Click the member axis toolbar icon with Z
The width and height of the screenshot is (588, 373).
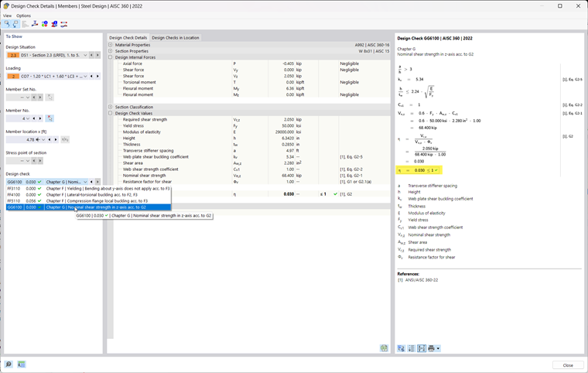(x=35, y=24)
